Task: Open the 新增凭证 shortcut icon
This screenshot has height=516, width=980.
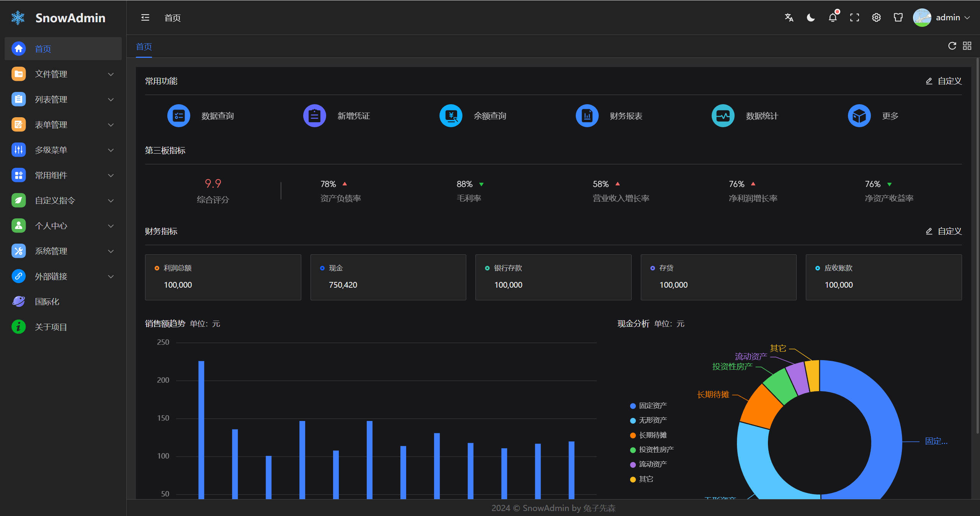Action: (315, 116)
